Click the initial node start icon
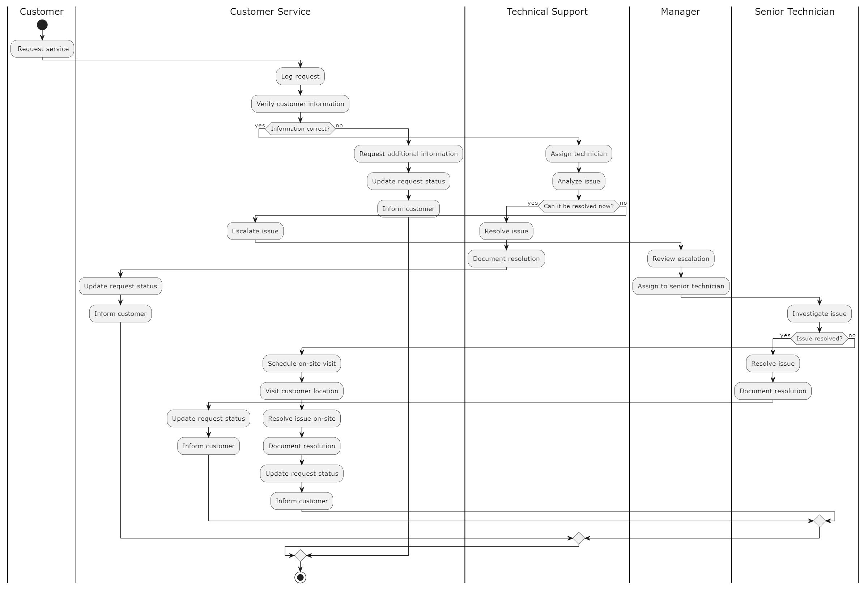 [x=42, y=24]
